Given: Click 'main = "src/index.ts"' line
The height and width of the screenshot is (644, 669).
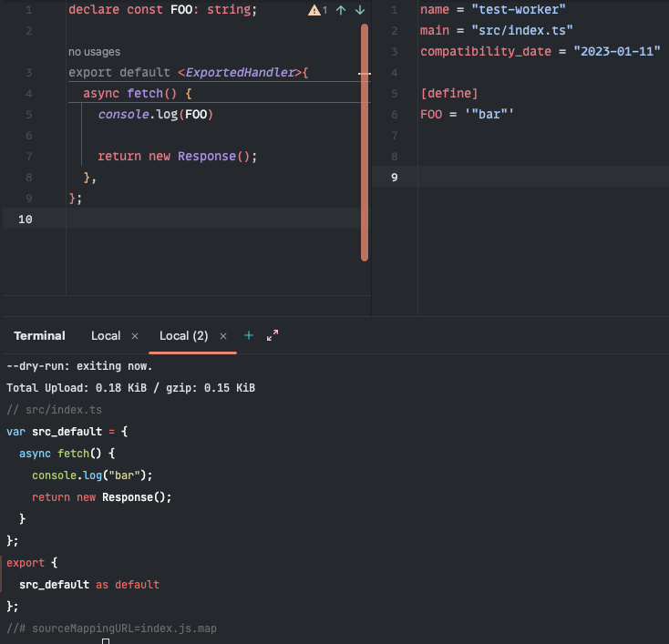Looking at the screenshot, I should [496, 31].
